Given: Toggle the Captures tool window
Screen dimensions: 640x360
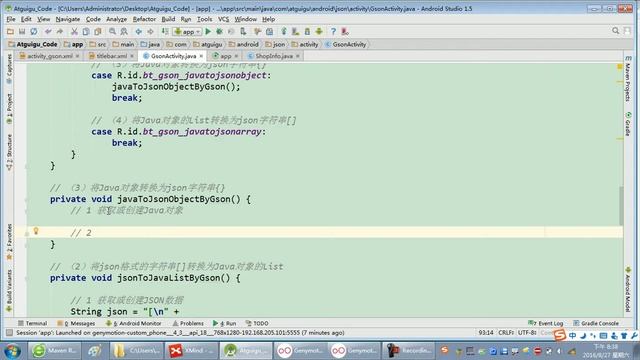Looking at the screenshot, I should [x=9, y=70].
